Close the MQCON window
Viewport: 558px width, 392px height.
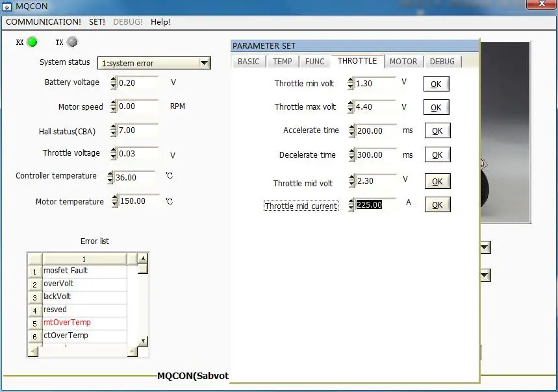click(x=541, y=4)
